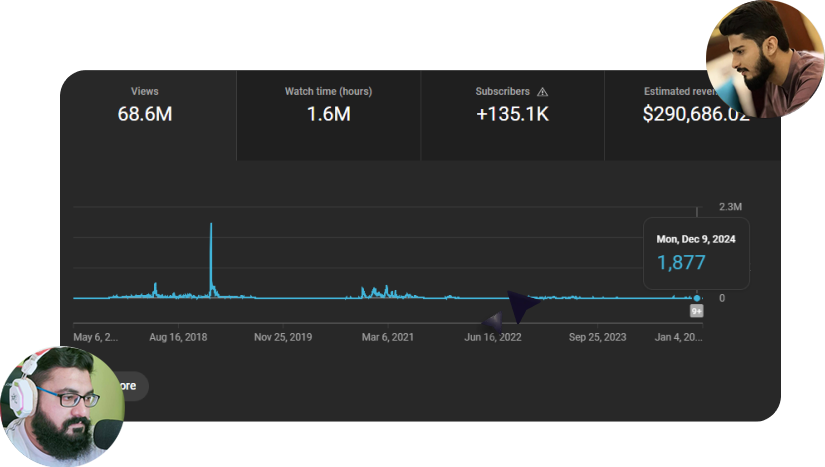Click the Aug 16, 2018 date label
The image size is (825, 467).
pos(178,337)
